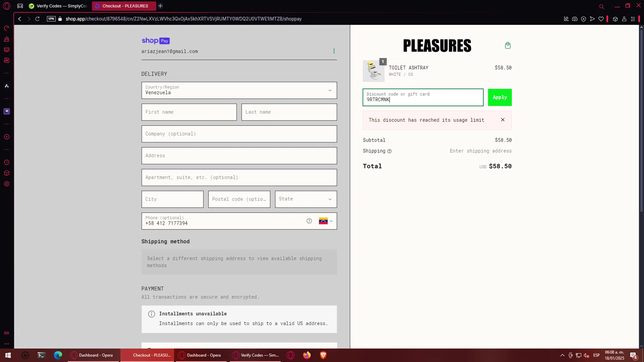
Task: Click the site lock security icon
Action: (x=60, y=19)
